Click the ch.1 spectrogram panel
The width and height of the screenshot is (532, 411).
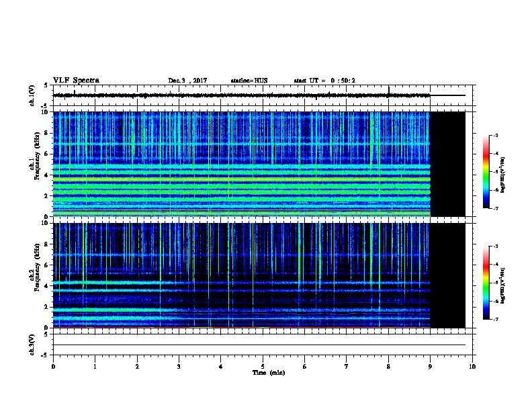[259, 164]
